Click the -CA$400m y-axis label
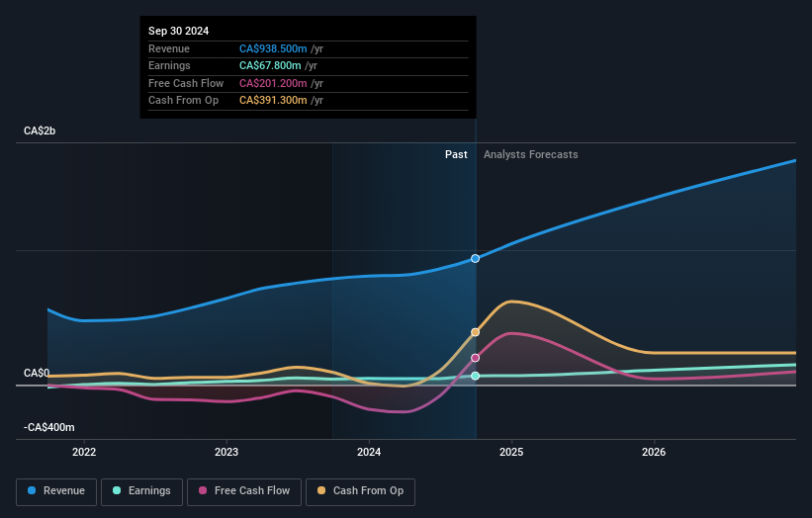812x518 pixels. click(49, 427)
